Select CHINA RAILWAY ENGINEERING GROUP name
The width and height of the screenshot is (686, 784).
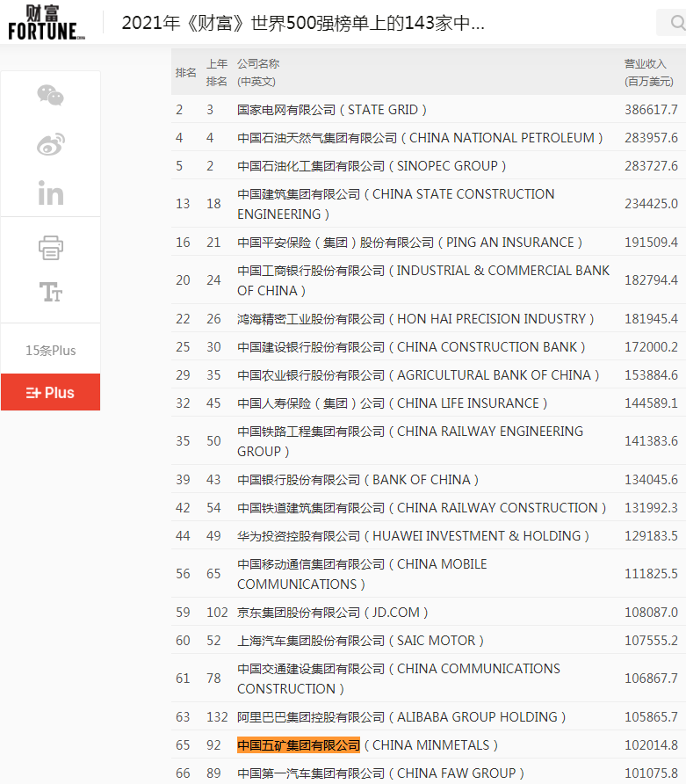[x=409, y=441]
